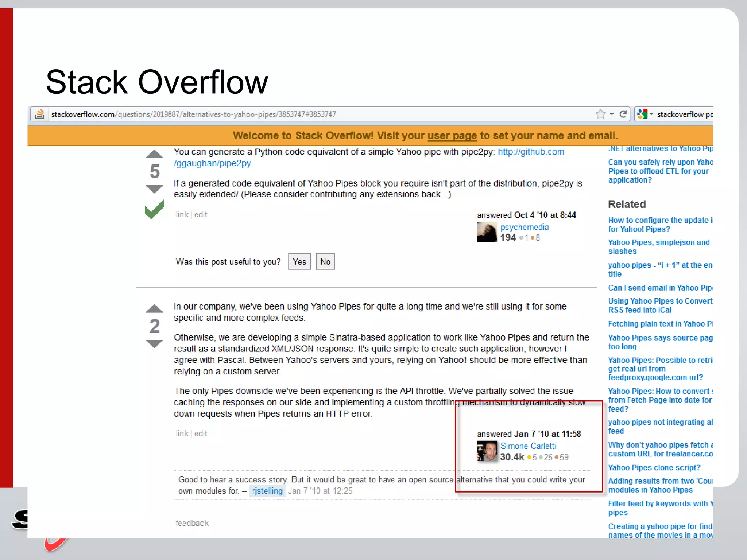Click comment timestamp 'Jan 7 '10 at 12:25'
The image size is (747, 560).
click(320, 491)
